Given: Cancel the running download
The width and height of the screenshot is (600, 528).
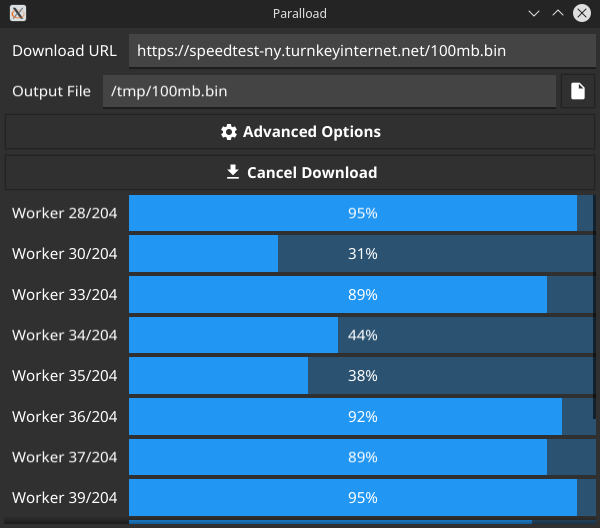Looking at the screenshot, I should (300, 173).
